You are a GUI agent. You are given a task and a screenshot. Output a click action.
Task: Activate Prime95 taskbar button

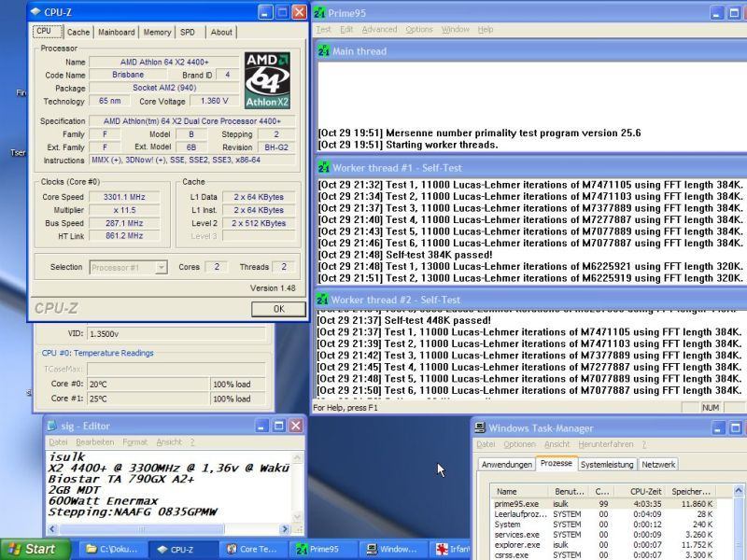pos(323,549)
